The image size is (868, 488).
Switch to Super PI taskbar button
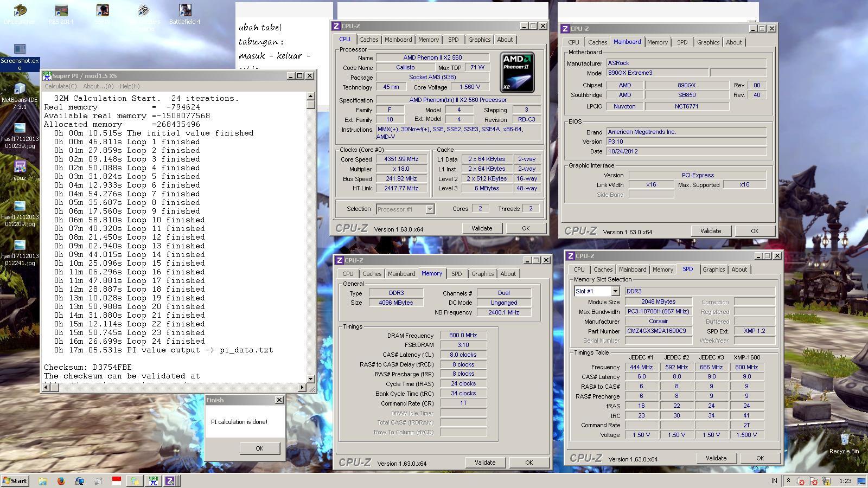(153, 480)
